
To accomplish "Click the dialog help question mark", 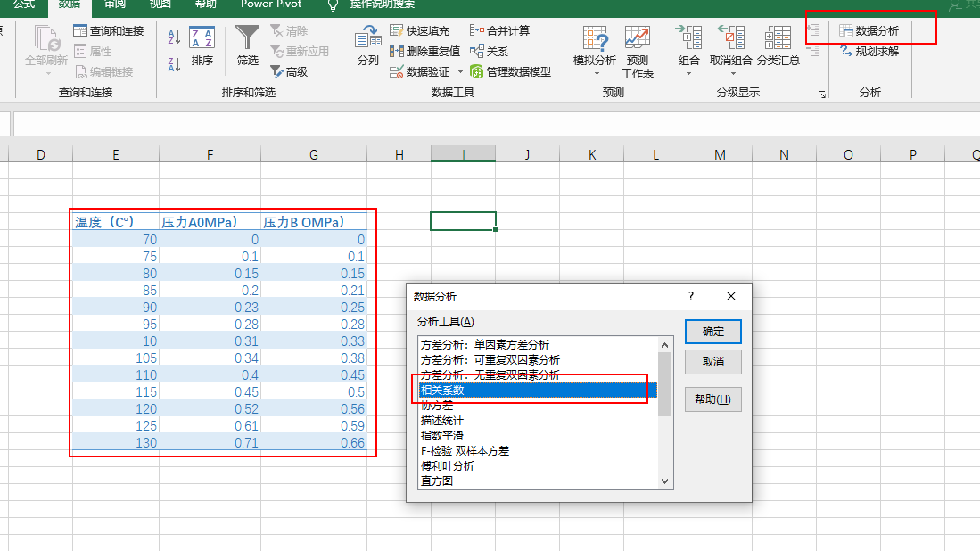I will point(690,296).
